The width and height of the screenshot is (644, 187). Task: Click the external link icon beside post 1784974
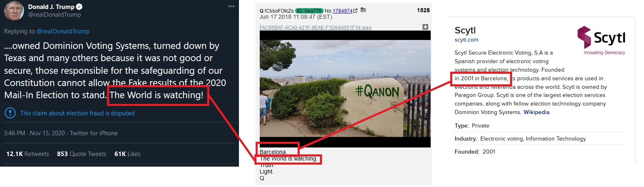click(x=355, y=11)
